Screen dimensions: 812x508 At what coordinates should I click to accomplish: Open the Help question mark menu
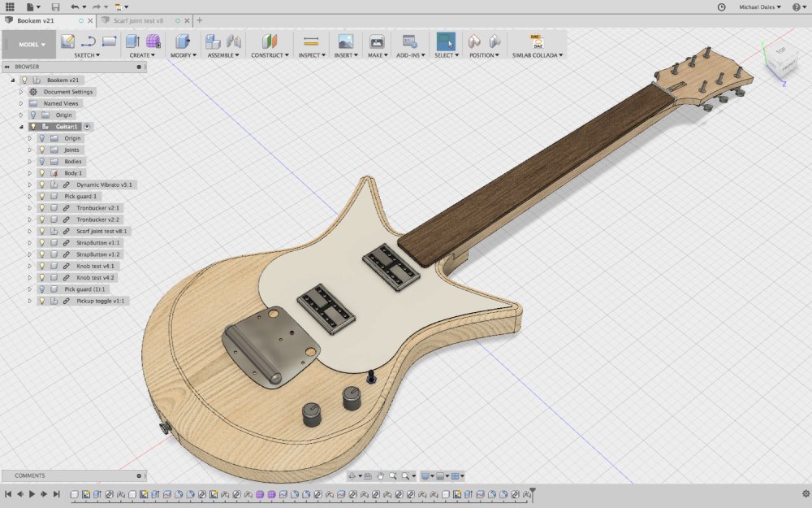tap(798, 7)
